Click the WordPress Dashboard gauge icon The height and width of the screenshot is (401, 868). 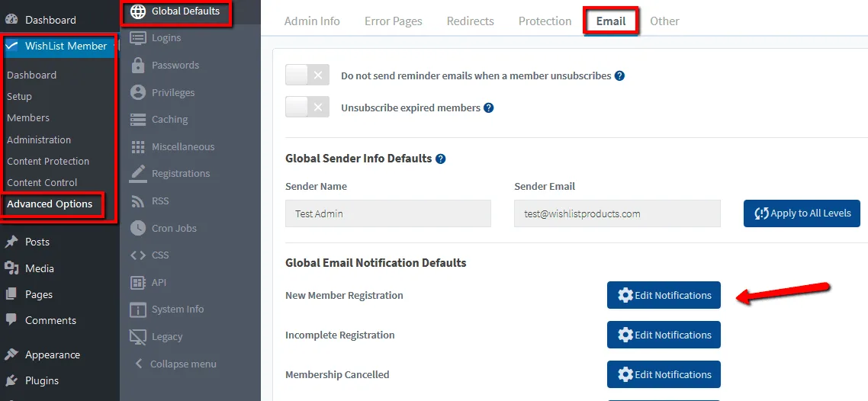coord(11,20)
